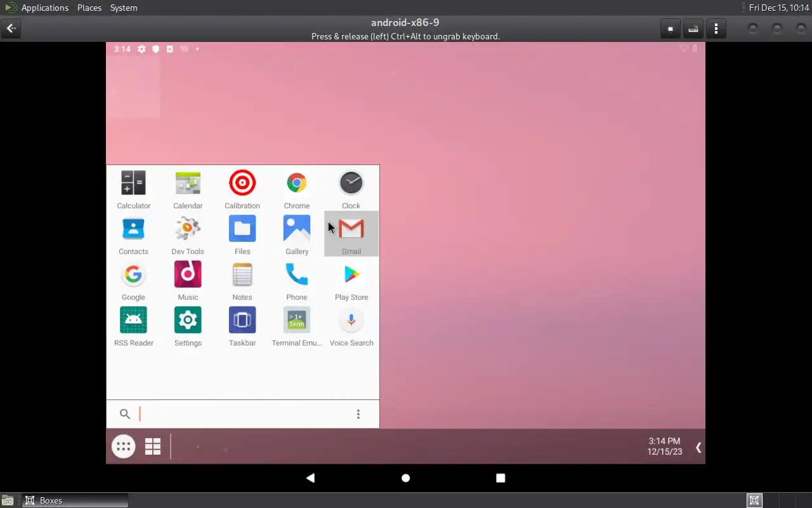Tap the Android Back navigation button
Image resolution: width=812 pixels, height=508 pixels.
click(310, 478)
